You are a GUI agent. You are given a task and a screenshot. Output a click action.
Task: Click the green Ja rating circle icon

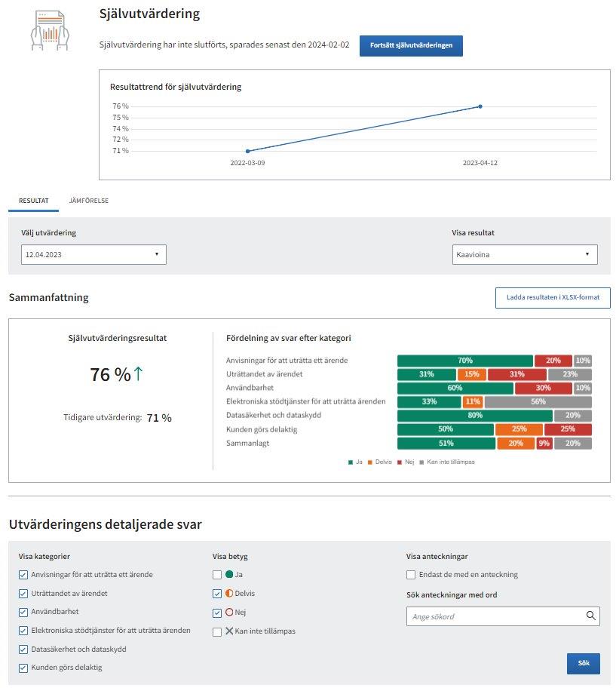[229, 575]
